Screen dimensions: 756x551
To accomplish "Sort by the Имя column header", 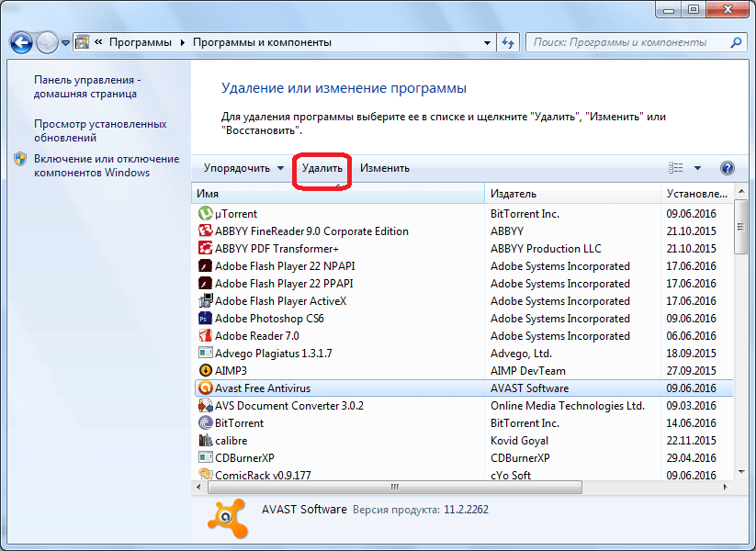I will pyautogui.click(x=338, y=193).
